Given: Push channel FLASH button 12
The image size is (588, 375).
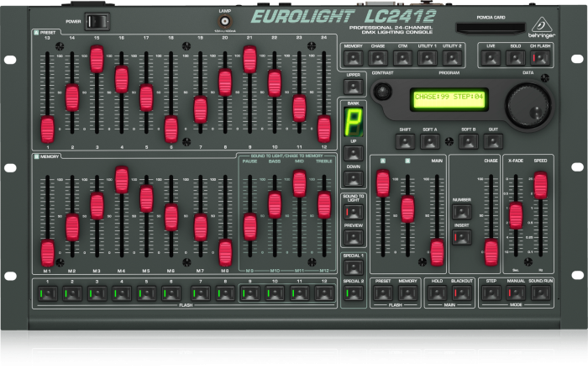Looking at the screenshot, I should (324, 293).
